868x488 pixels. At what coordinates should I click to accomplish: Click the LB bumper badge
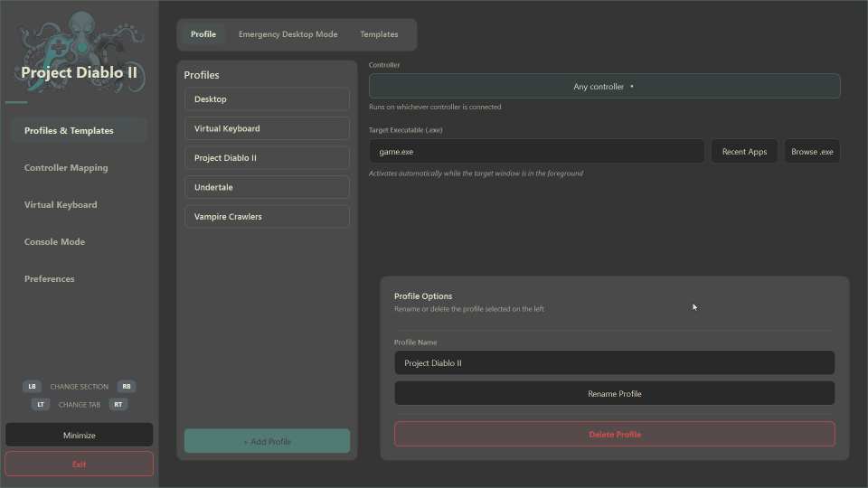(x=33, y=386)
